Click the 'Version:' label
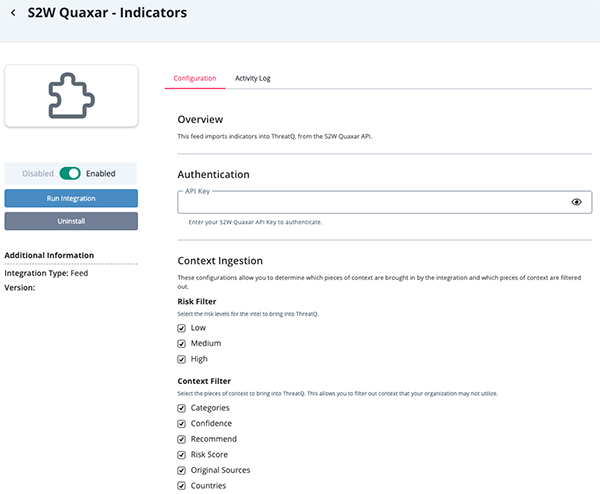Screen dimensions: 600x494 20,288
